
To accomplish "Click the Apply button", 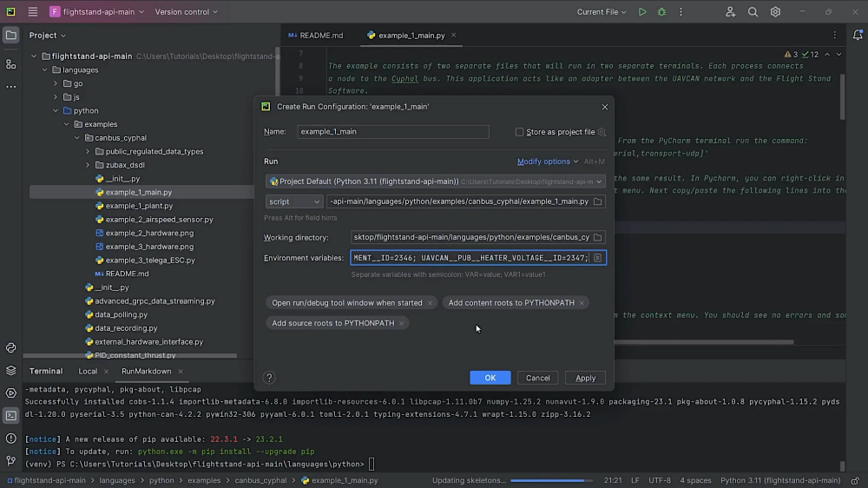I will coord(585,378).
